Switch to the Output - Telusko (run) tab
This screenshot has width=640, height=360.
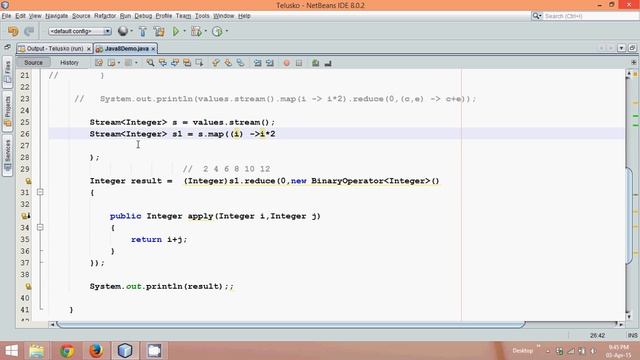pyautogui.click(x=55, y=49)
